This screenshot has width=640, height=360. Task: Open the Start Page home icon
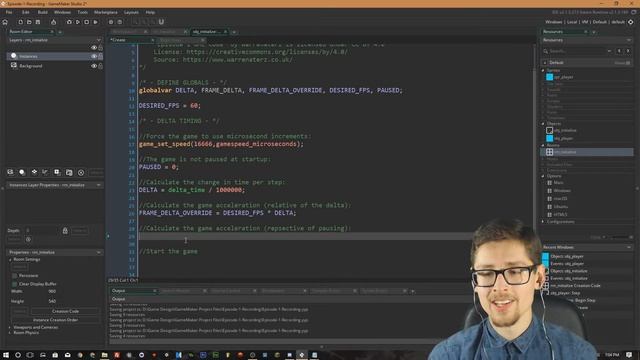[5, 22]
